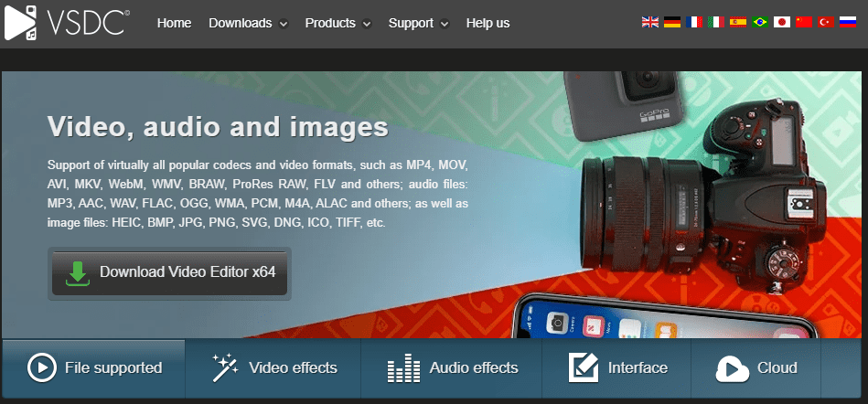Switch to the Video effects tab label
This screenshot has width=868, height=404.
(x=293, y=368)
